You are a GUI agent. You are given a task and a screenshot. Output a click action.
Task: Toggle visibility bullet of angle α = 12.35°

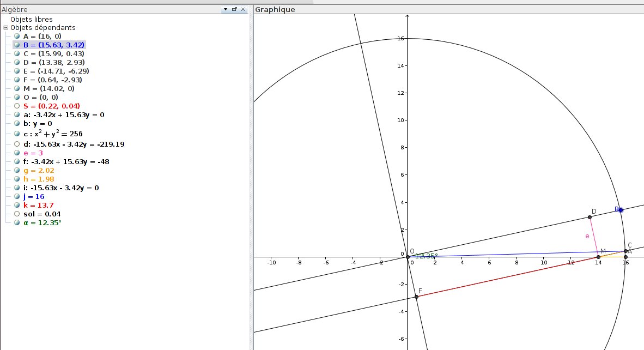(17, 222)
